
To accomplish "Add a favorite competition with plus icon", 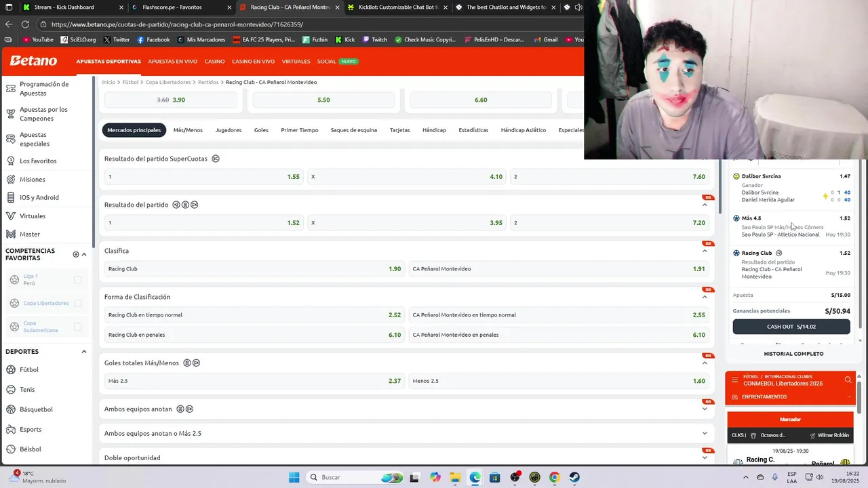I will coord(76,254).
